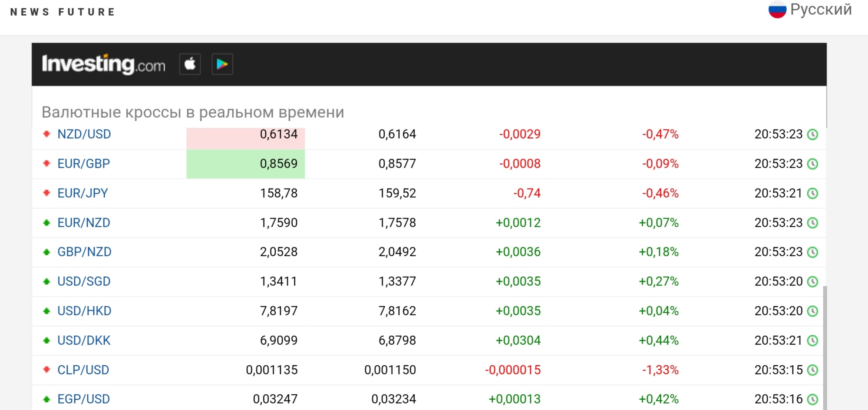Click the clock icon in EUR/GBP row

pyautogui.click(x=812, y=164)
